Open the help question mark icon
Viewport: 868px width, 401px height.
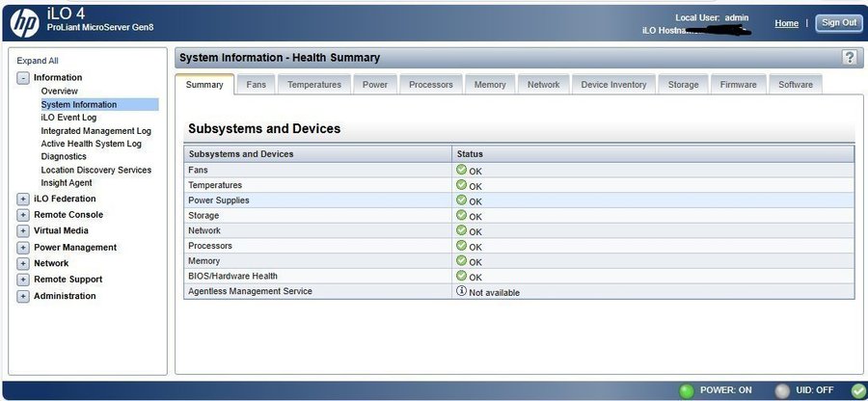pos(850,58)
